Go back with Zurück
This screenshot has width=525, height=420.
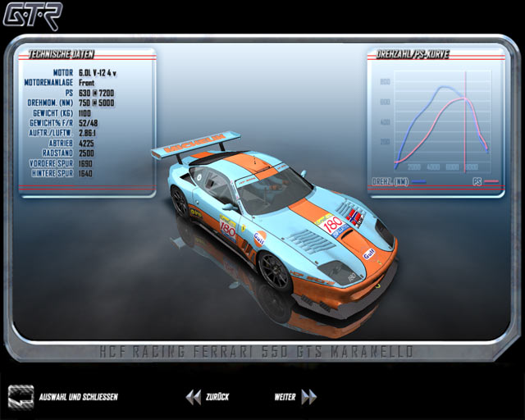point(217,397)
